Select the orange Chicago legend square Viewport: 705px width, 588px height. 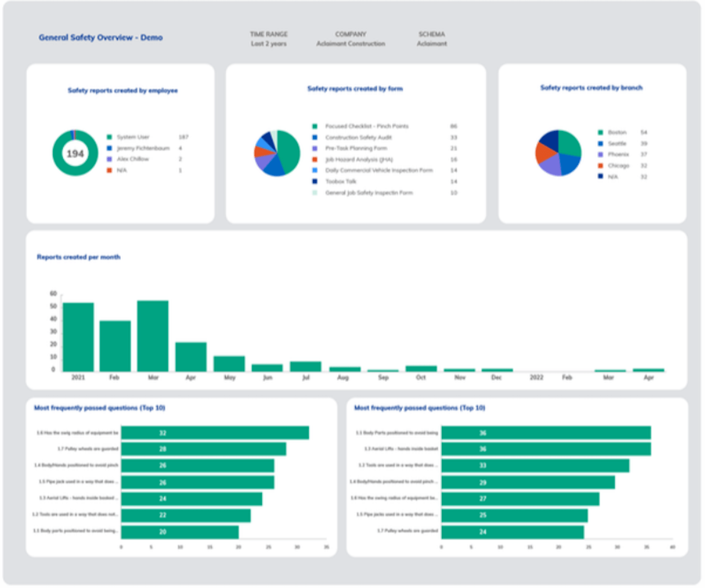point(600,165)
